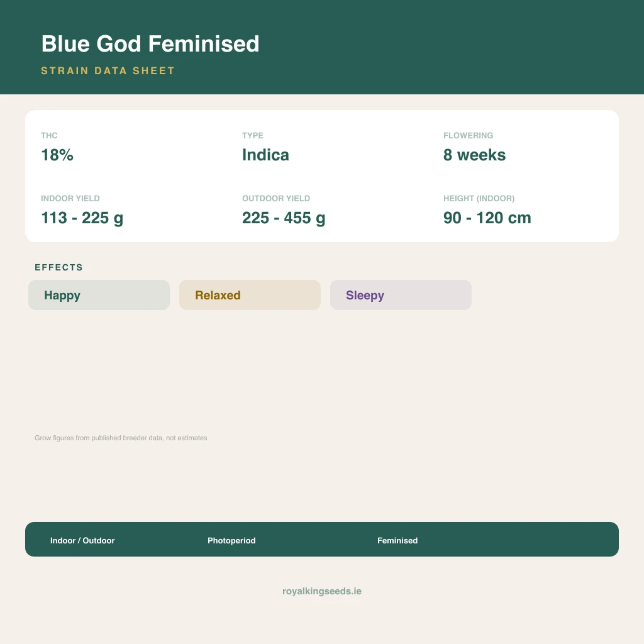Select the Indica type value
Viewport: 644px width, 644px height.
tap(265, 155)
